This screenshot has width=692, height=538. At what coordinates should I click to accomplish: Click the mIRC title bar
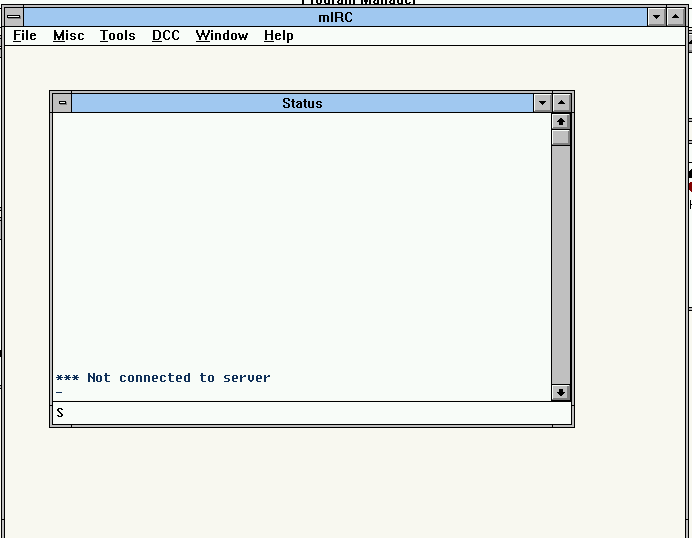click(x=335, y=17)
